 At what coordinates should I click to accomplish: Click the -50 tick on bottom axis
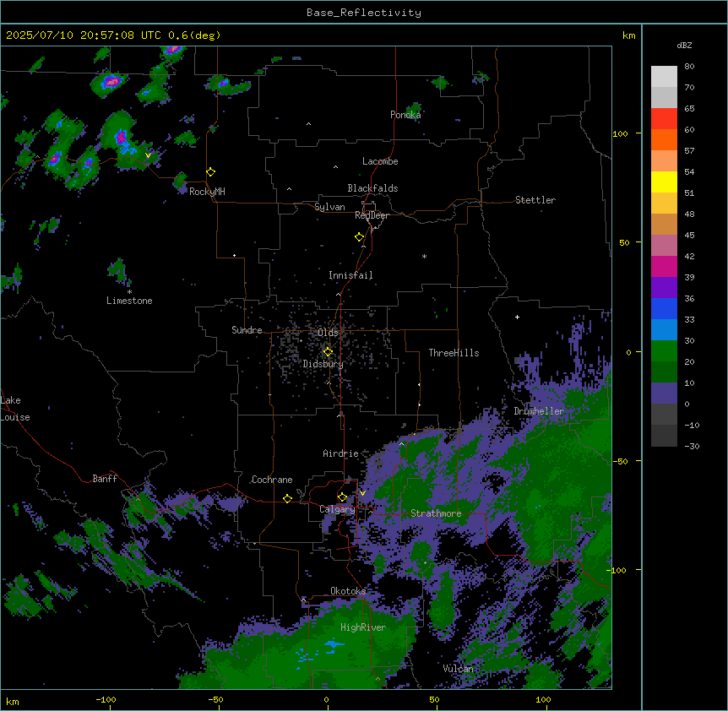coord(215,699)
